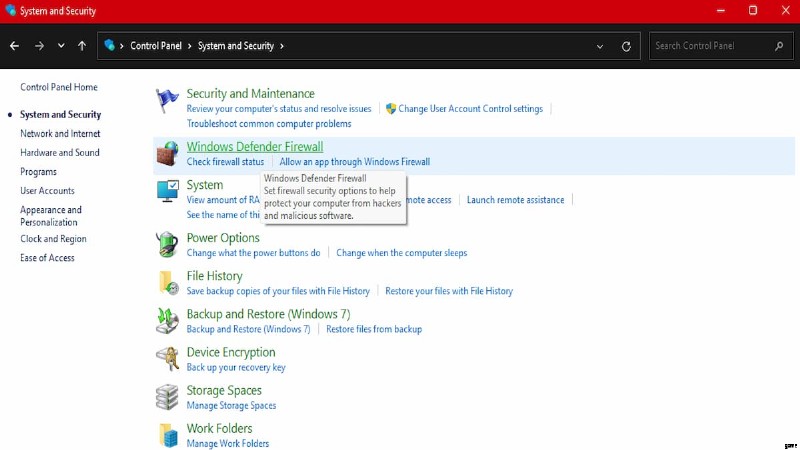The width and height of the screenshot is (800, 450).
Task: Open Change User Account Control settings
Action: [x=470, y=109]
